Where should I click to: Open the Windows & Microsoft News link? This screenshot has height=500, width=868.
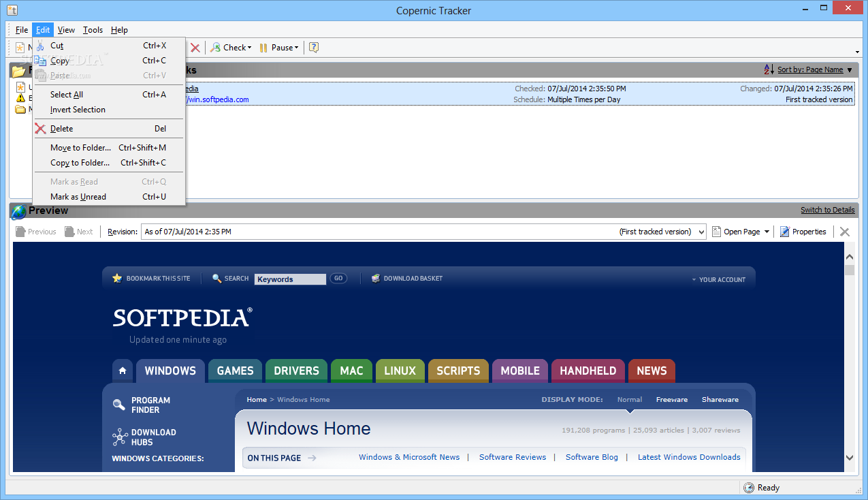409,457
